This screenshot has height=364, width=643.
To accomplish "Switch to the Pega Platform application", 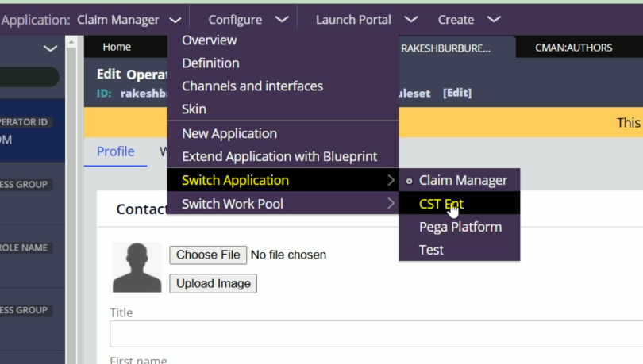I will point(460,227).
